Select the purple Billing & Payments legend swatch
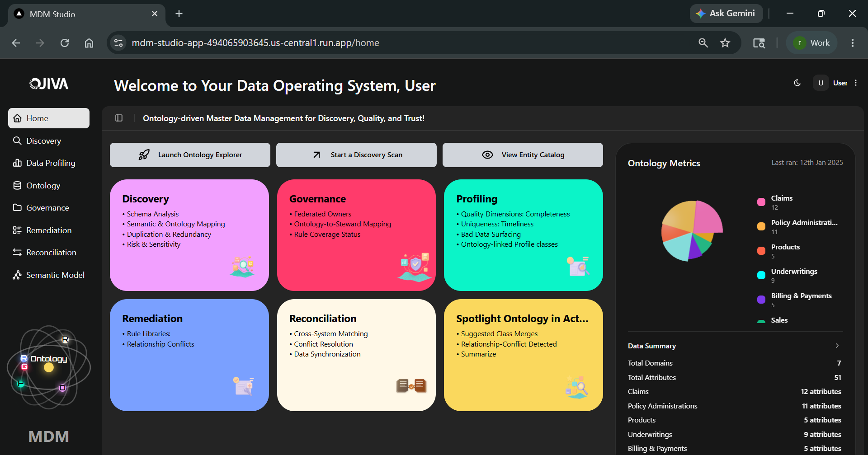 click(x=761, y=300)
